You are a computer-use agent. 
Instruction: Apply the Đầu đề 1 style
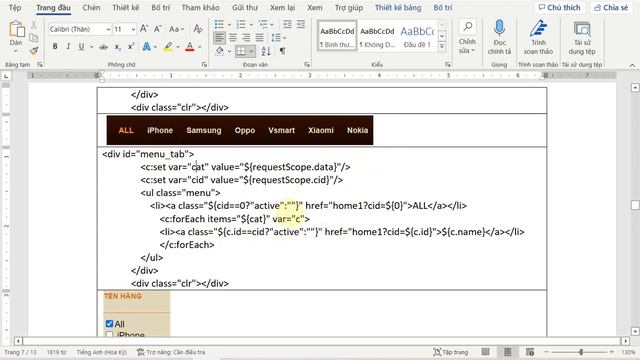click(417, 36)
